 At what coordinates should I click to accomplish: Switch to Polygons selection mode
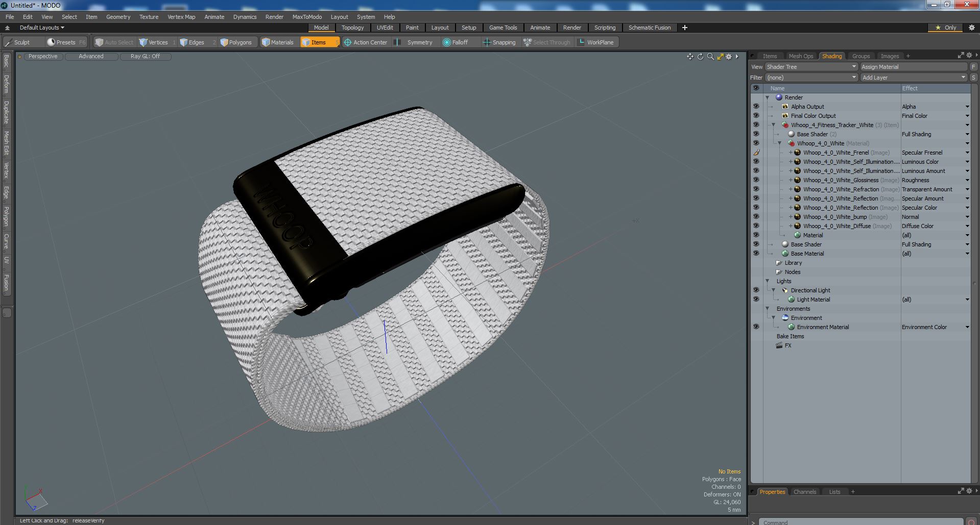[x=240, y=42]
